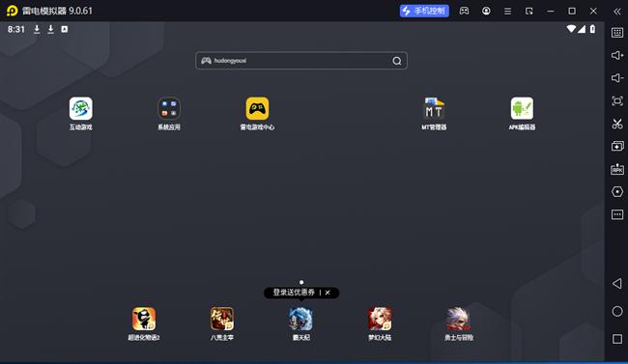Click the volume up sidebar icon
628x364 pixels.
pos(617,55)
